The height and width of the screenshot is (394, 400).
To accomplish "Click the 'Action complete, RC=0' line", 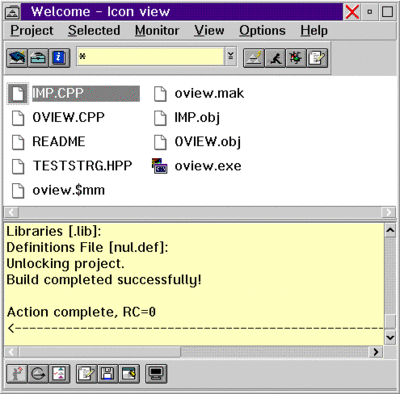I will click(x=81, y=312).
